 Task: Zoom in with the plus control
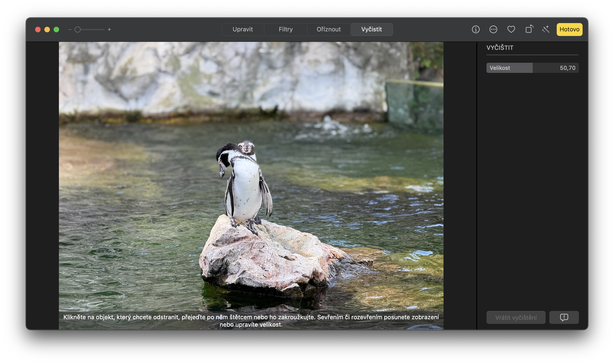point(109,29)
